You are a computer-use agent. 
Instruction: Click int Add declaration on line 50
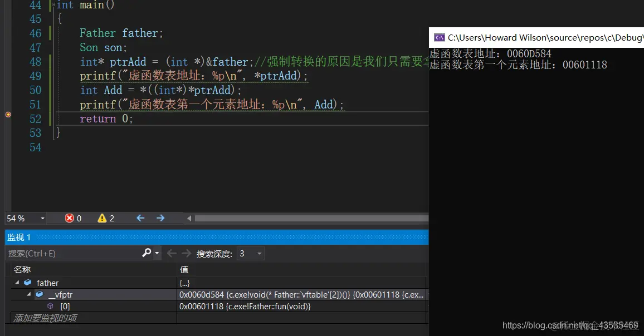coord(101,90)
